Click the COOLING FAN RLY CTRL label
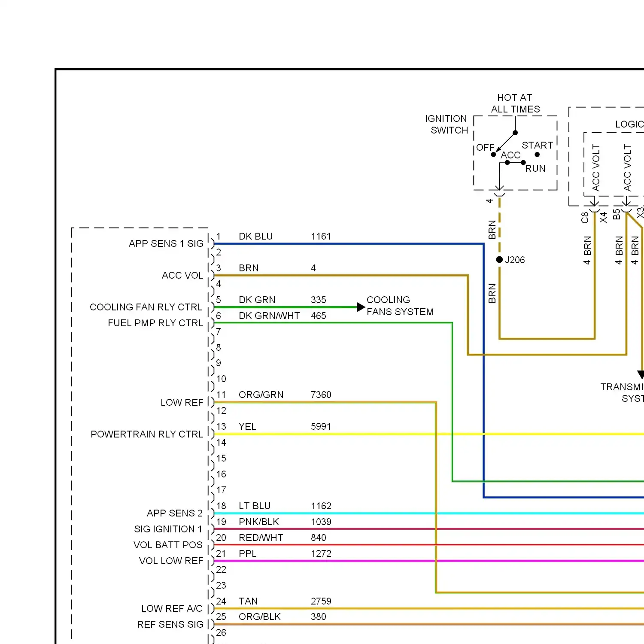The height and width of the screenshot is (644, 644). pyautogui.click(x=146, y=307)
